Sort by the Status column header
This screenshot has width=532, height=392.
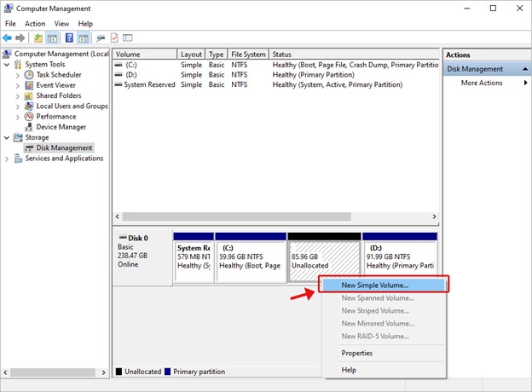(354, 55)
